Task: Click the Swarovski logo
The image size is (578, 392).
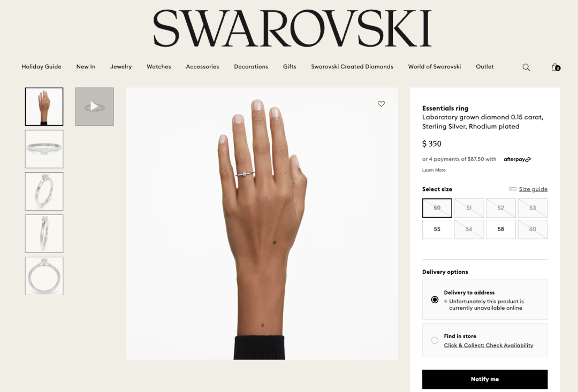Action: click(x=292, y=28)
